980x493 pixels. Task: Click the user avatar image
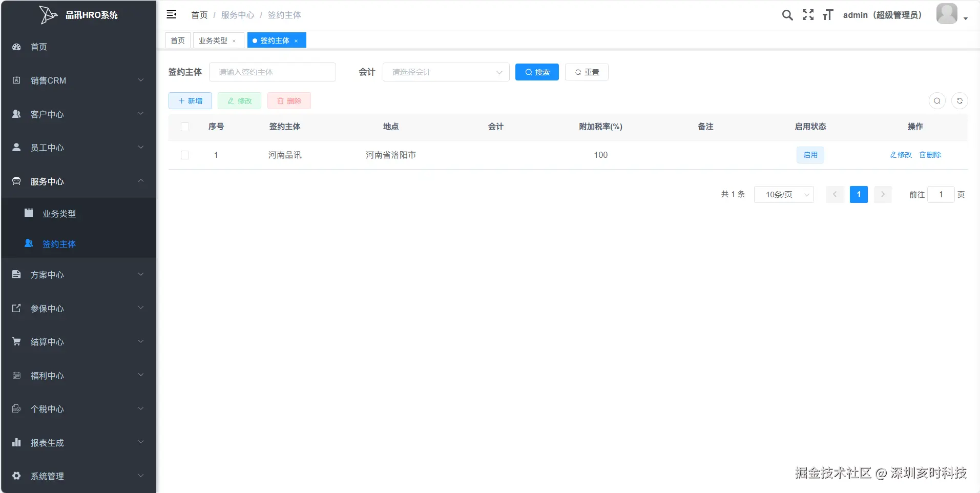947,14
